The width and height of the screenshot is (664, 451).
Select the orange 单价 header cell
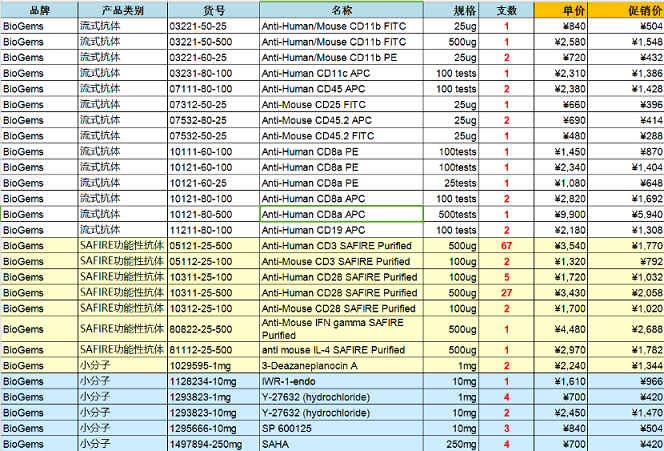pos(561,10)
